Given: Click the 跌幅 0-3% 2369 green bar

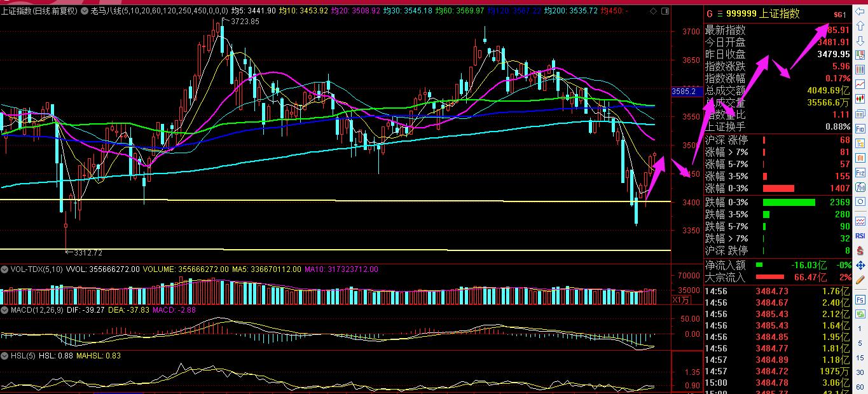Looking at the screenshot, I should [x=789, y=202].
